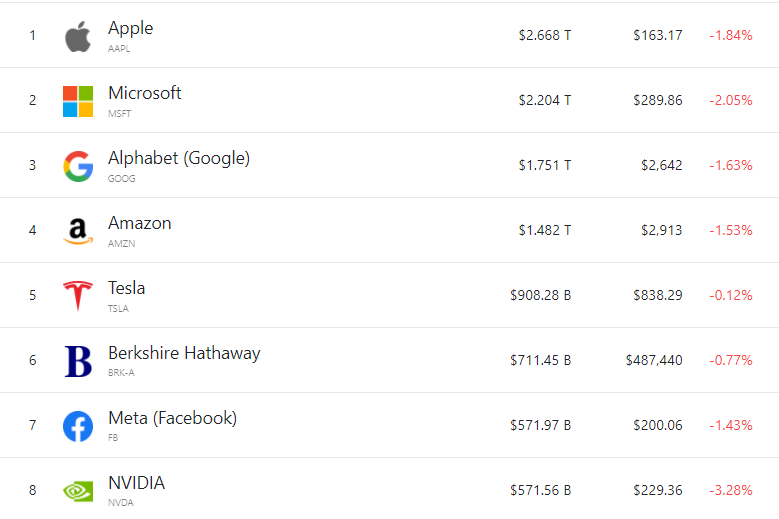The height and width of the screenshot is (519, 779).
Task: Click the Berkshire Hathaway B logo
Action: 78,361
